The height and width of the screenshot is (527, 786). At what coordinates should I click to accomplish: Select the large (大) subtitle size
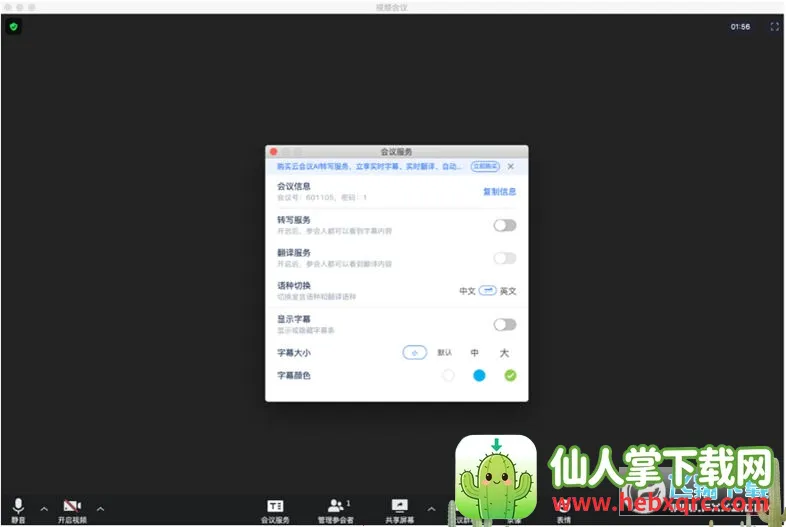point(504,352)
